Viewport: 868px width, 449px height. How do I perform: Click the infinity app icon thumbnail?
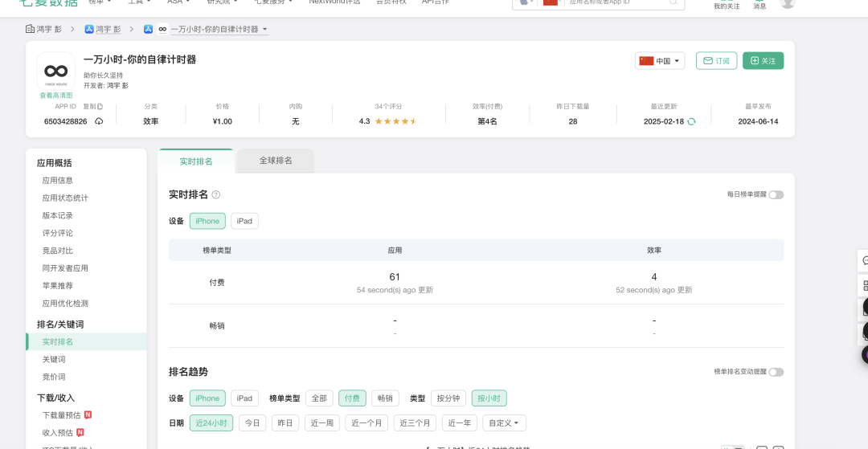tap(56, 71)
